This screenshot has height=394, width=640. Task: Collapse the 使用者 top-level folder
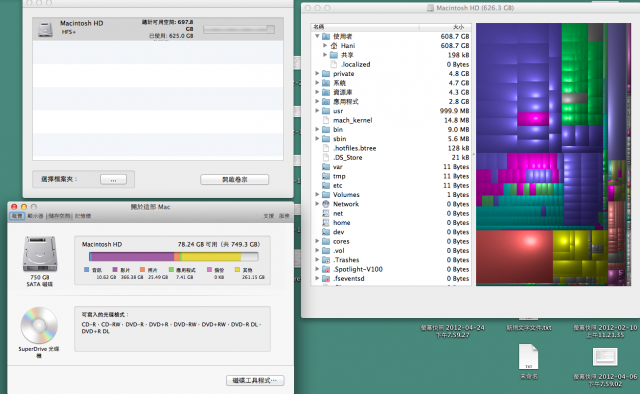coord(317,36)
